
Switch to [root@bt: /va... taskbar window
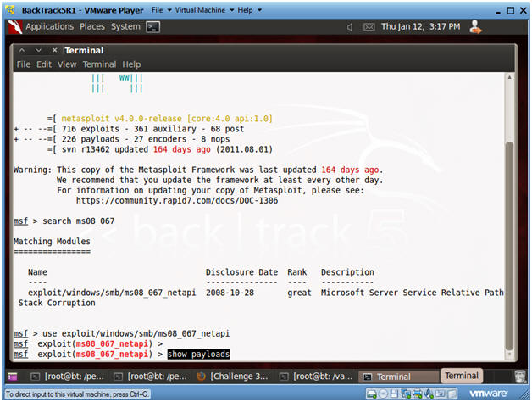(x=316, y=377)
